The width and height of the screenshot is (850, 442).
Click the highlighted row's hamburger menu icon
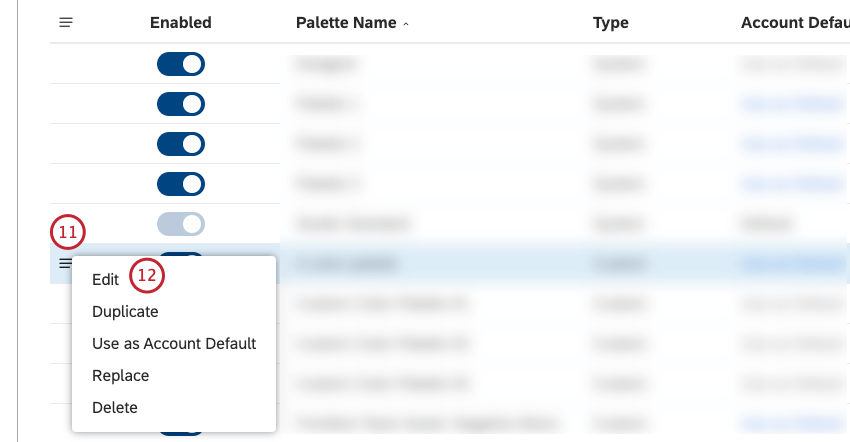65,263
